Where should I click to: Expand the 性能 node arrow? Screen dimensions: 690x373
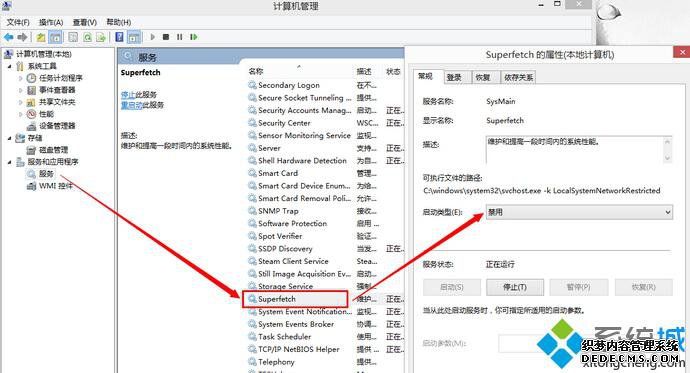[20, 114]
